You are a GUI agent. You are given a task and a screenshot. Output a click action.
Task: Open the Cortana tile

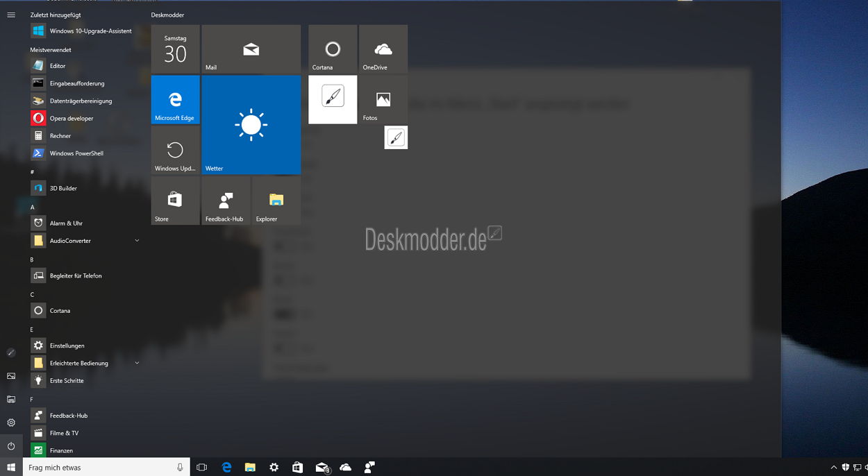coord(333,49)
